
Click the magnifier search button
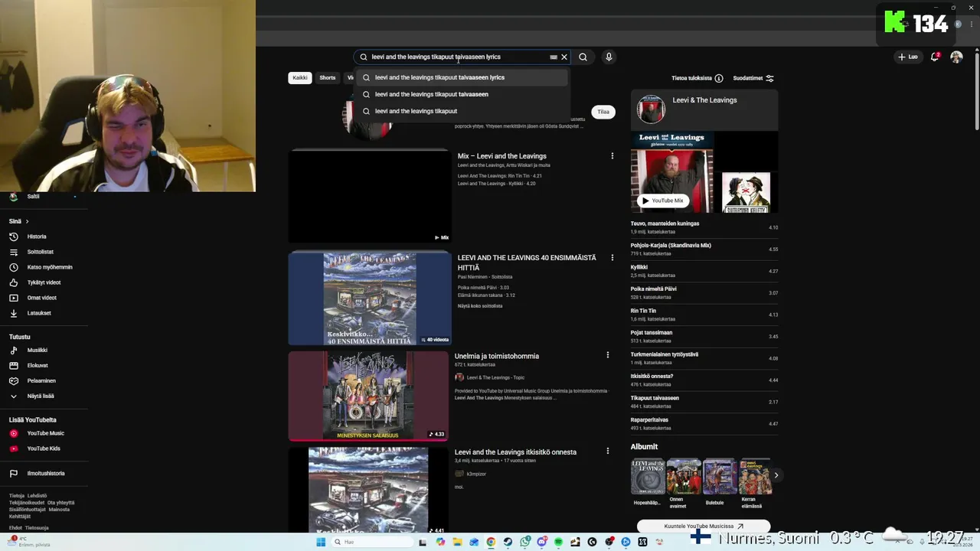click(583, 57)
